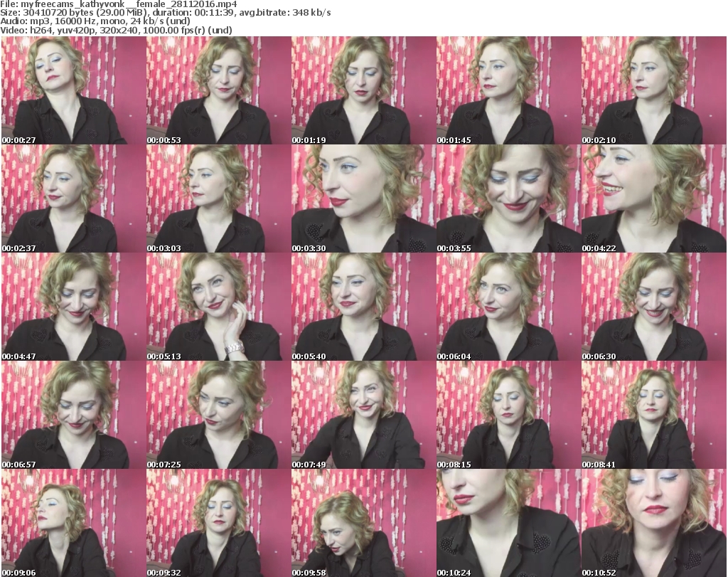Click the frame timestamped 00:09:58
Screen dimensions: 728x577
(x=363, y=523)
